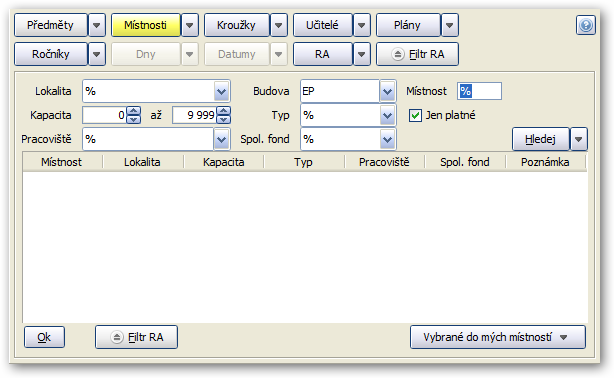Decrease the maximum Kapacita value
The width and height of the screenshot is (614, 378).
(x=224, y=119)
